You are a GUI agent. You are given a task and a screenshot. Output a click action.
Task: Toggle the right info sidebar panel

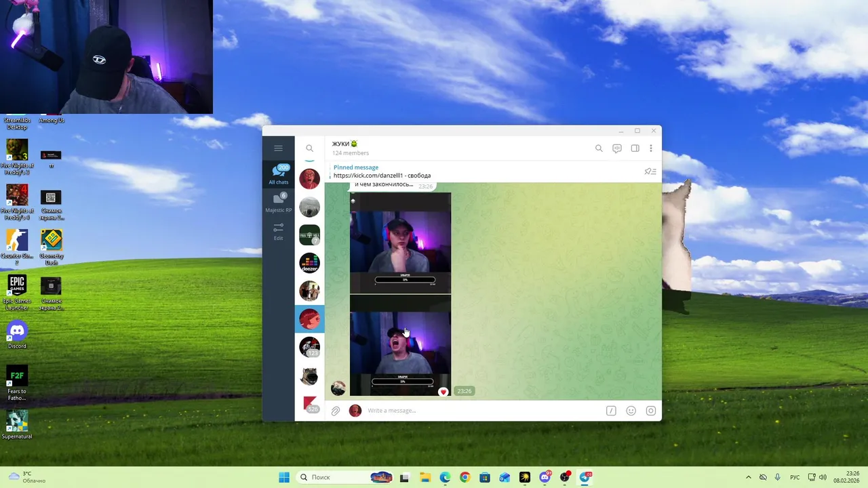coord(635,148)
